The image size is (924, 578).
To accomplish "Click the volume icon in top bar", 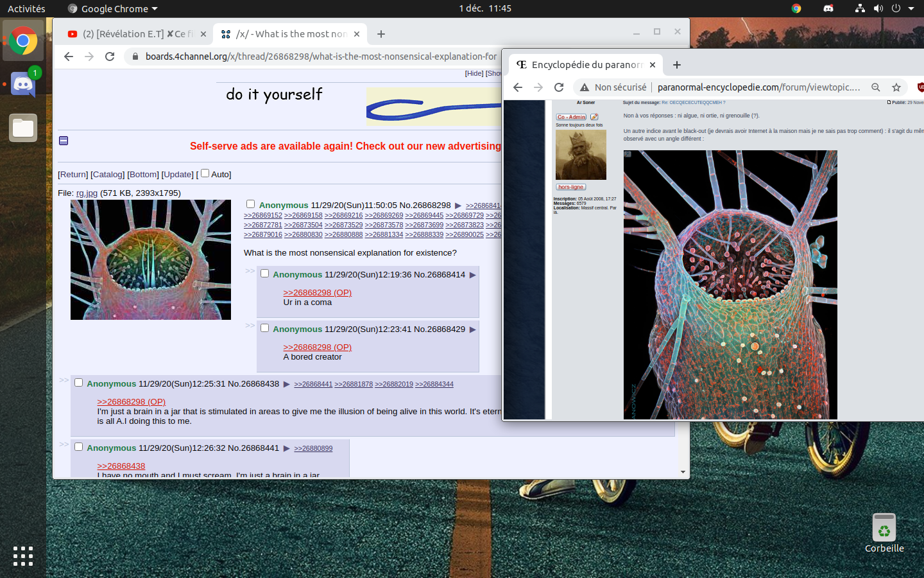I will (x=878, y=8).
